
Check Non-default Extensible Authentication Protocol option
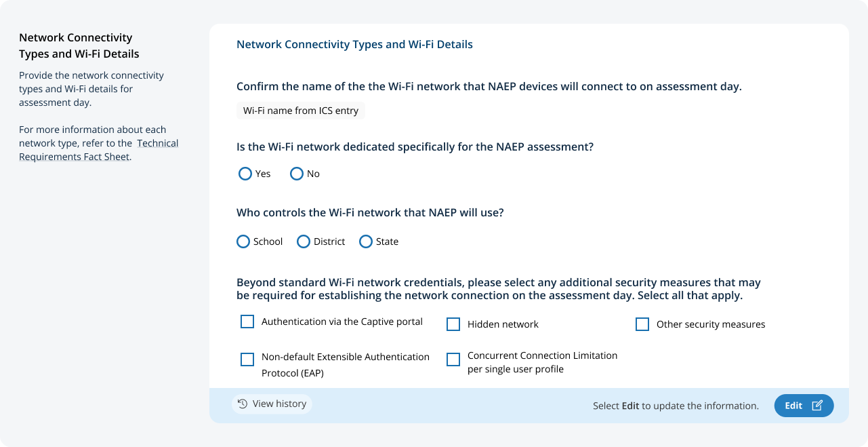coord(247,359)
